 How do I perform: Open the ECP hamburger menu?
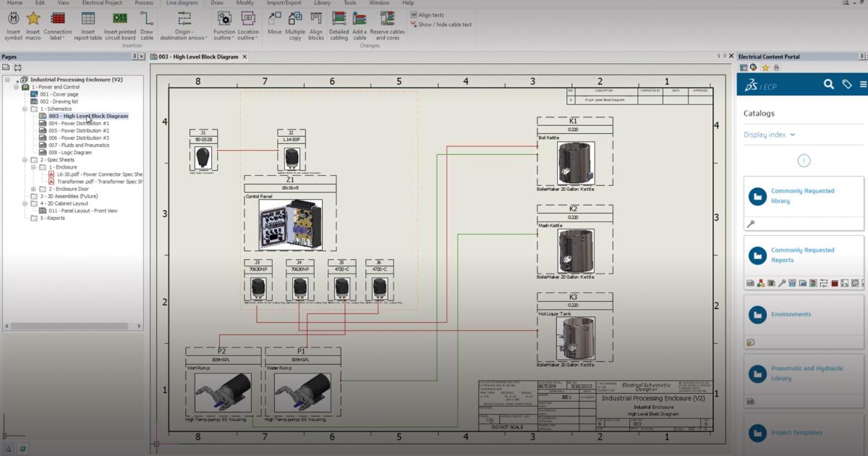click(x=863, y=84)
